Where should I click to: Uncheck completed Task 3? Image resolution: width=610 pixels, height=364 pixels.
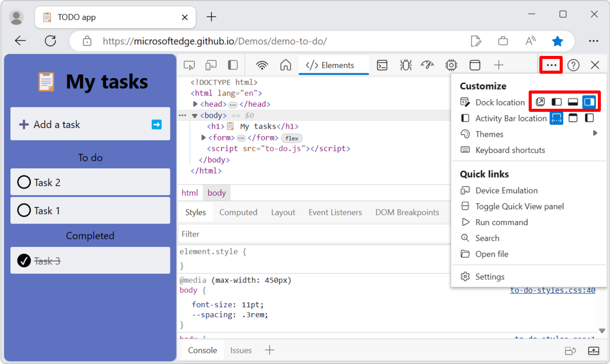[x=24, y=260]
